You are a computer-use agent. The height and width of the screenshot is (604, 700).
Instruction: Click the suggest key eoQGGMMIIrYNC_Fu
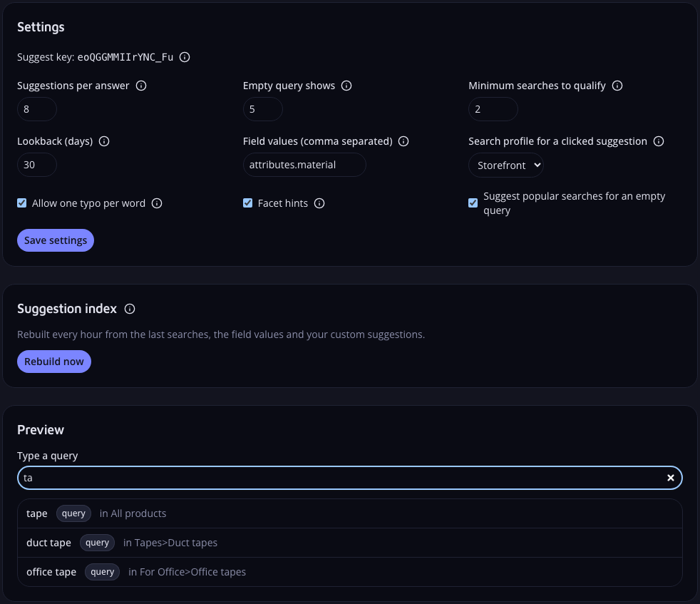pyautogui.click(x=125, y=57)
